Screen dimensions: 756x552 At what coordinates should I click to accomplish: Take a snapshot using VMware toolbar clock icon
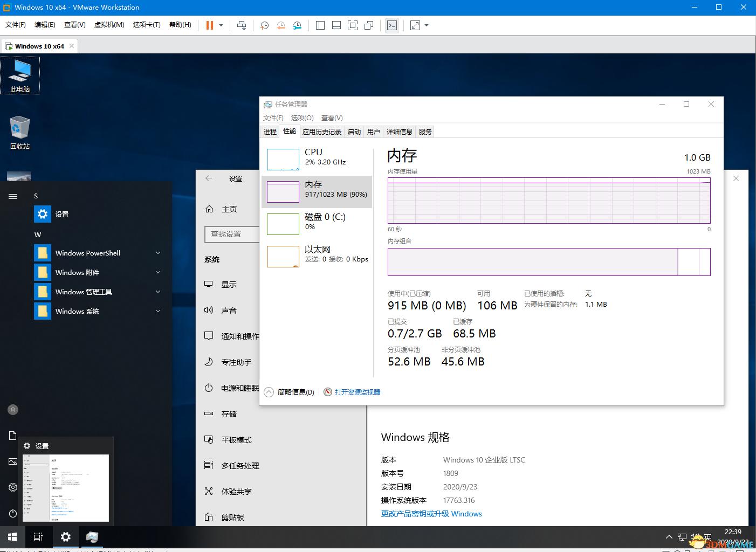(264, 25)
